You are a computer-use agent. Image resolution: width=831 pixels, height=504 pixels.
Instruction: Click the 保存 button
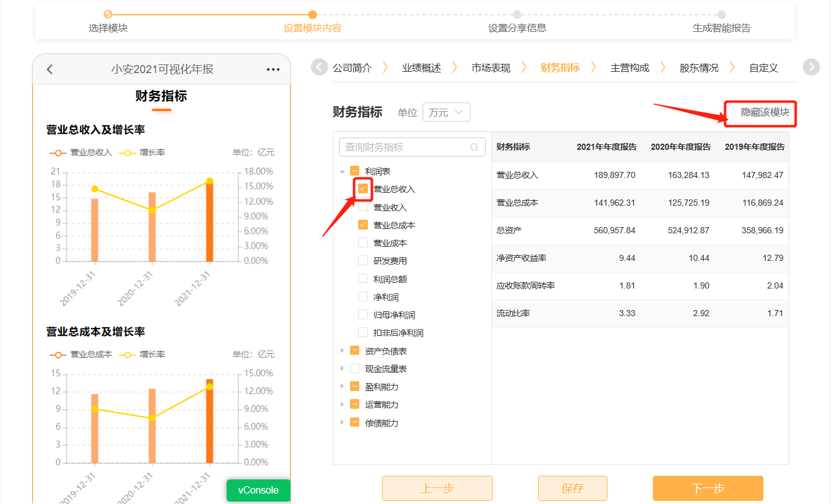572,489
